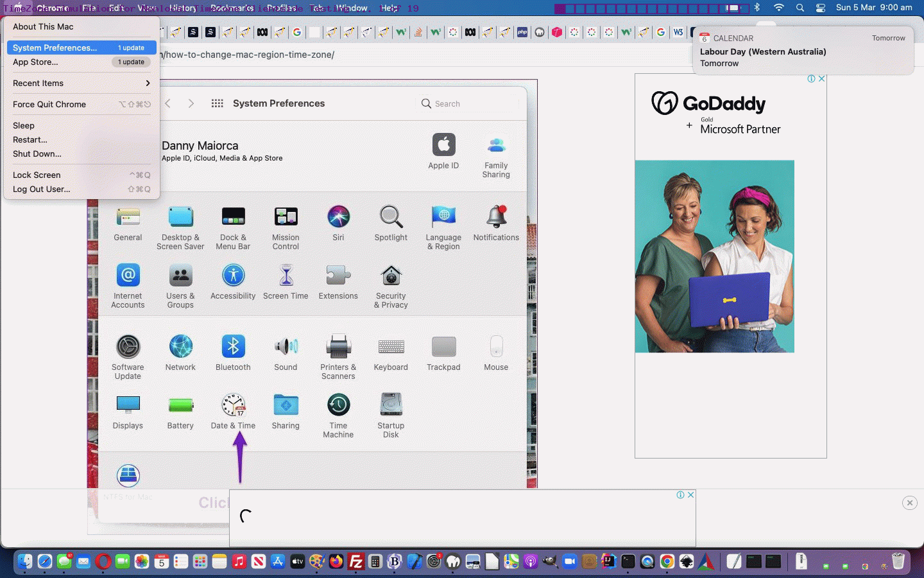The image size is (924, 578).
Task: Open the Spotlight preference pane
Action: tap(391, 217)
